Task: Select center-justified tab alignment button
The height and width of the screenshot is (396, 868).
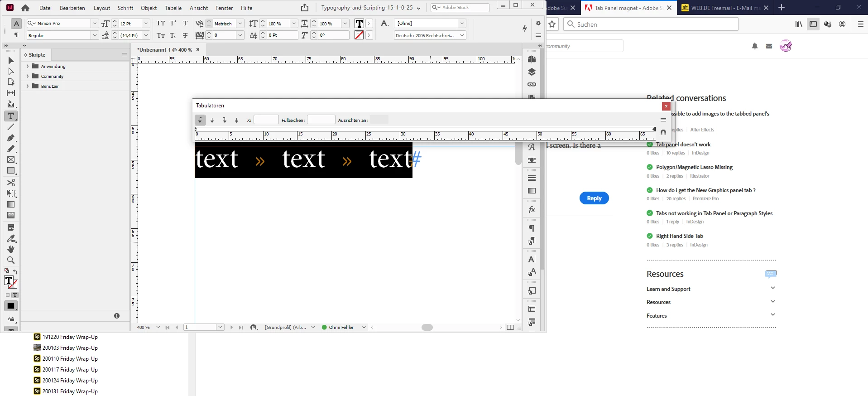Action: pos(212,120)
